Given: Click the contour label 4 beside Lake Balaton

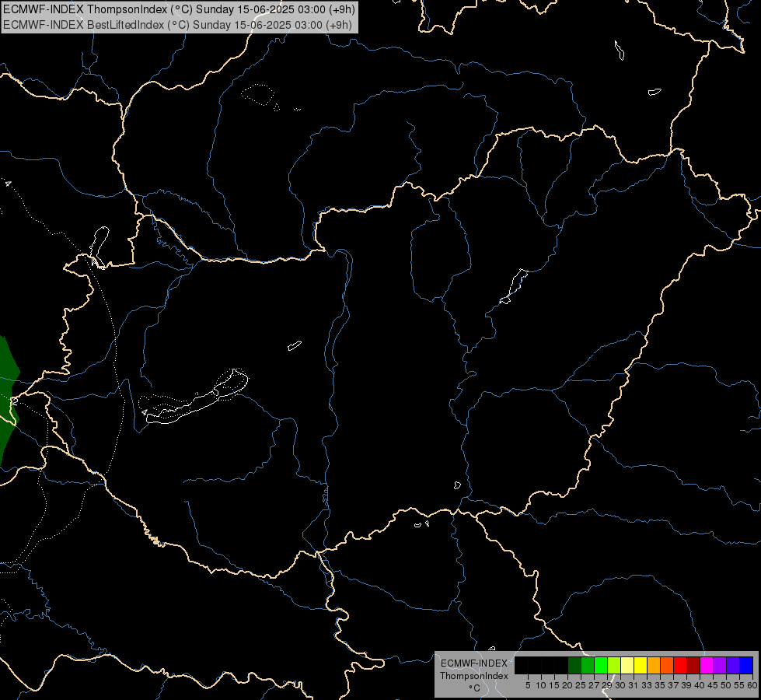Looking at the screenshot, I should point(145,412).
